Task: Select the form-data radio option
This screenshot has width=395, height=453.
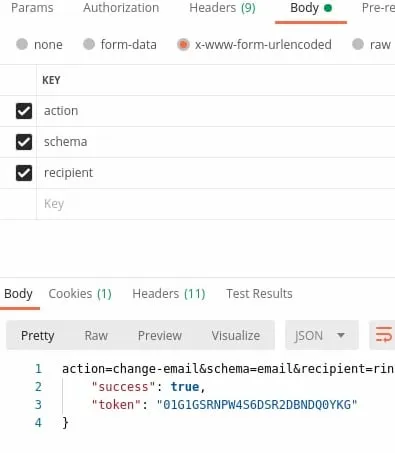Action: (x=89, y=44)
